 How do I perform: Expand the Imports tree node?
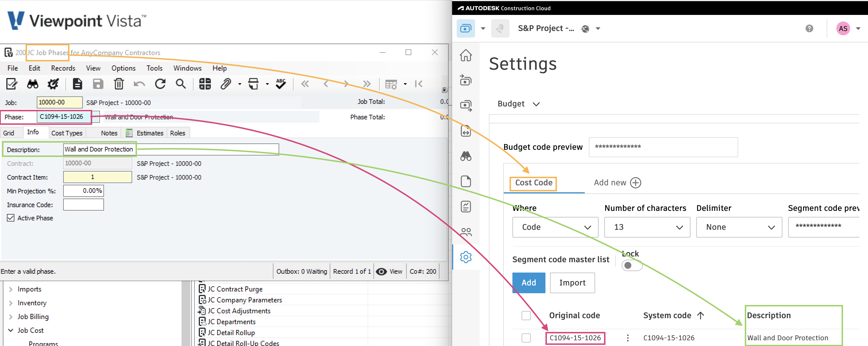coord(10,289)
